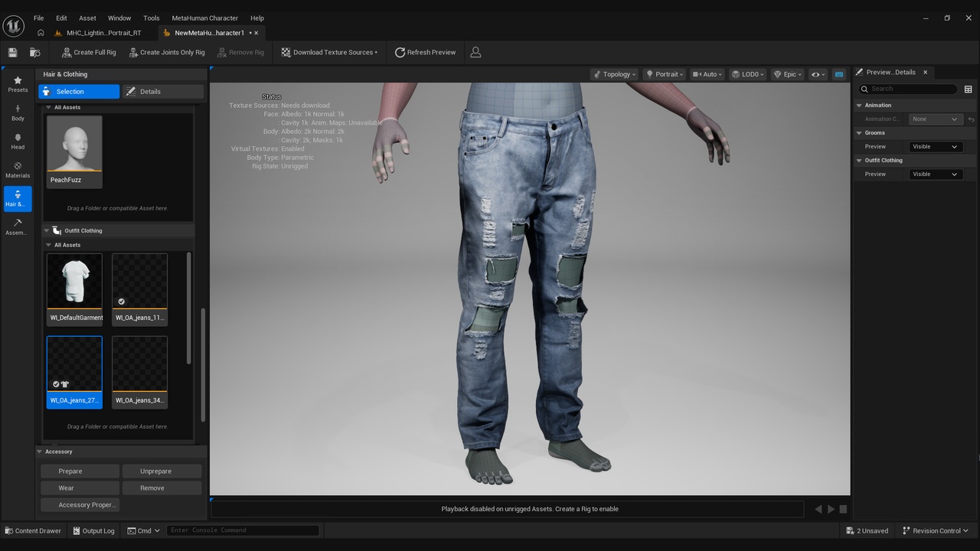Close the Preview Details tab

pos(925,72)
